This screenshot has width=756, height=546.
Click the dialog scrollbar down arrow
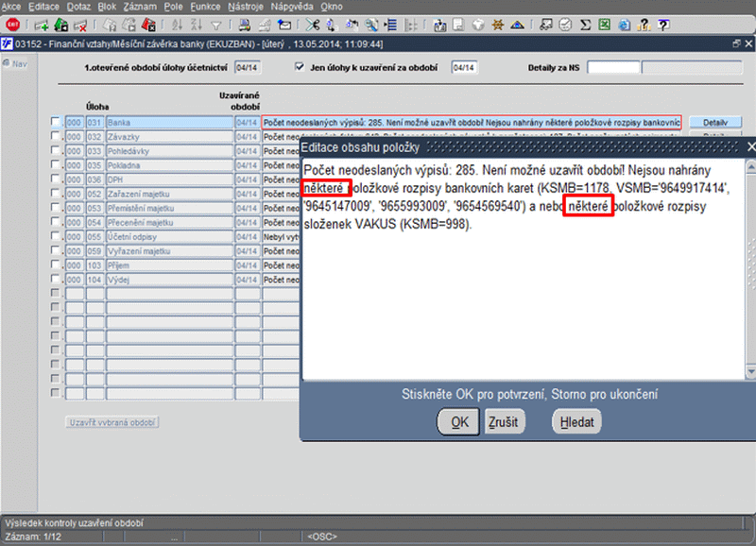click(750, 371)
